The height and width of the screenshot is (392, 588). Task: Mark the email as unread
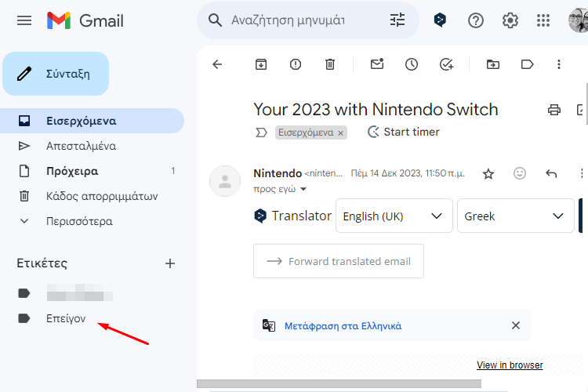point(377,64)
